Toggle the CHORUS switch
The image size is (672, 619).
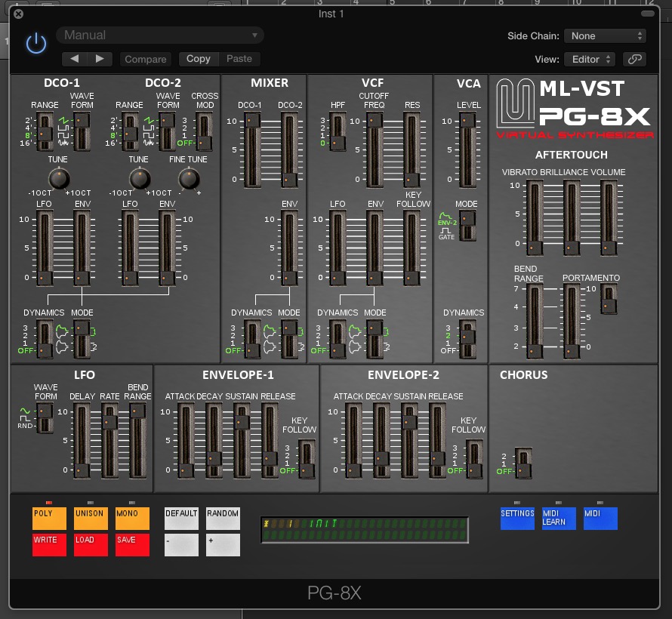(523, 463)
